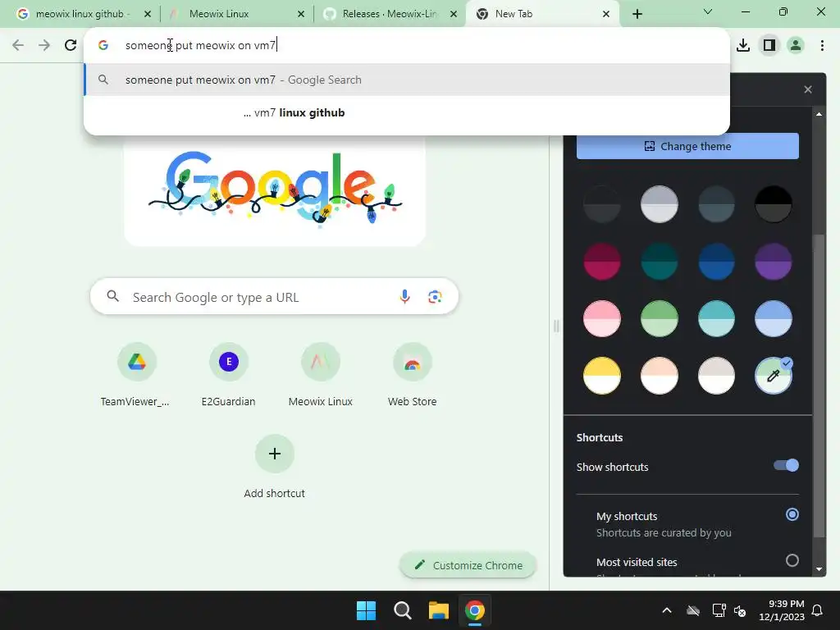Search by image with Google Lens icon
The width and height of the screenshot is (840, 630).
435,296
